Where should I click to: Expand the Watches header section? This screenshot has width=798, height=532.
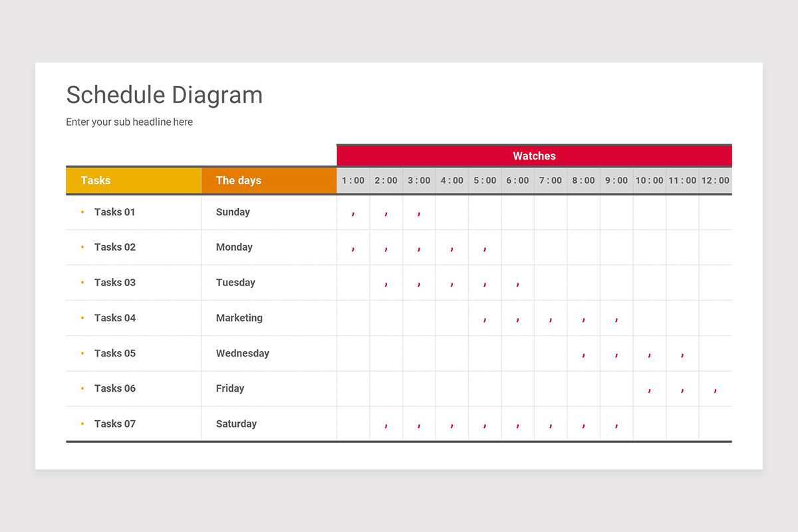(x=534, y=156)
